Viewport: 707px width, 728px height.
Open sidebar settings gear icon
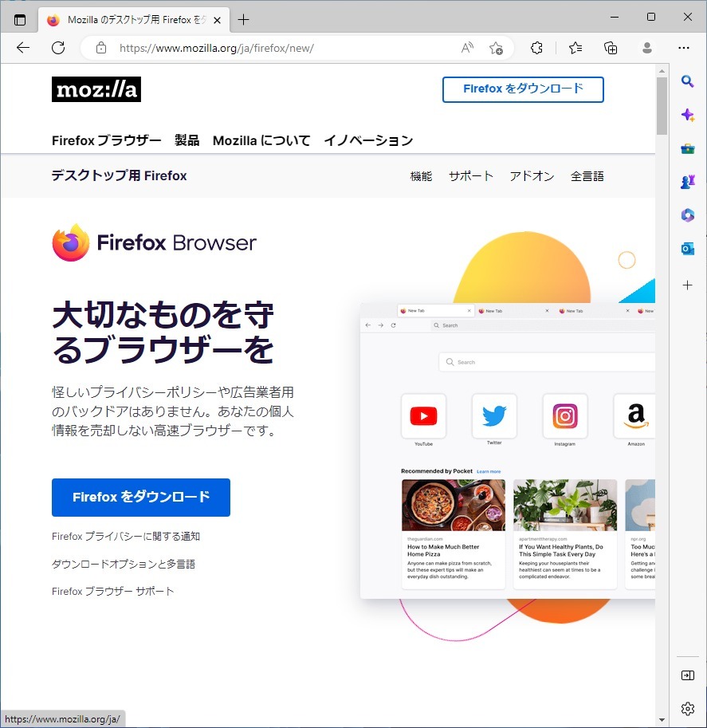[x=688, y=709]
